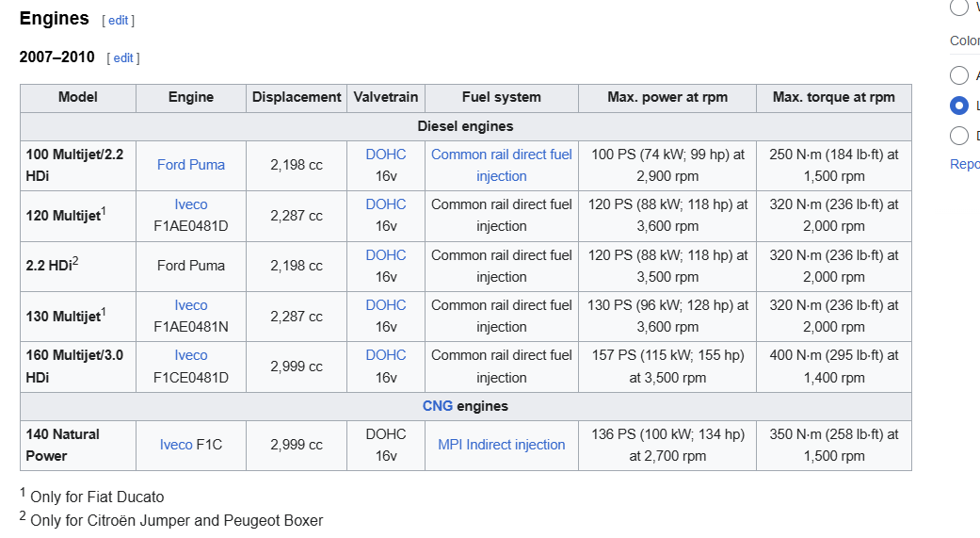
Task: Open Iveco link in 130 Multijet row
Action: tap(191, 305)
